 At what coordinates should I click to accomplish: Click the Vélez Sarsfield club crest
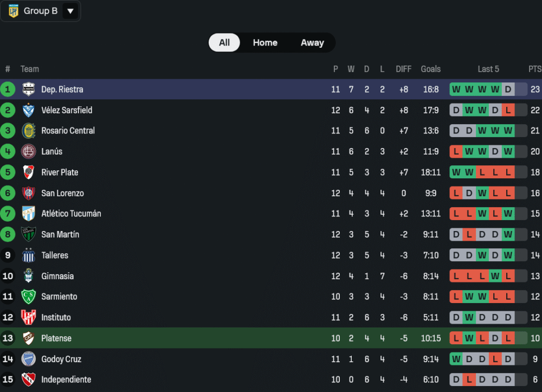pos(28,110)
